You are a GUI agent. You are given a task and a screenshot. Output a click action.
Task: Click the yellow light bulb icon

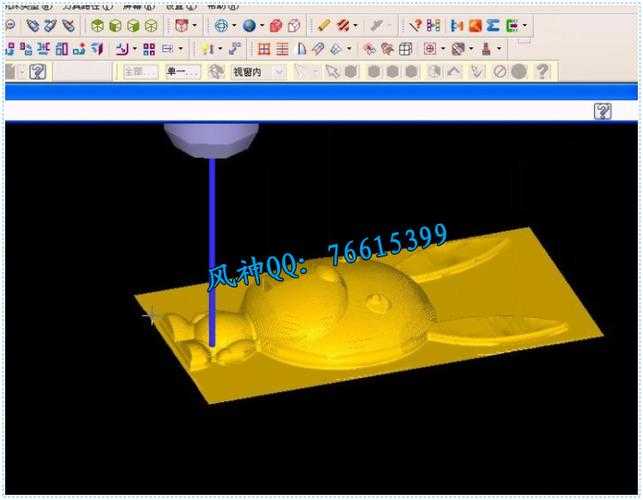(207, 49)
